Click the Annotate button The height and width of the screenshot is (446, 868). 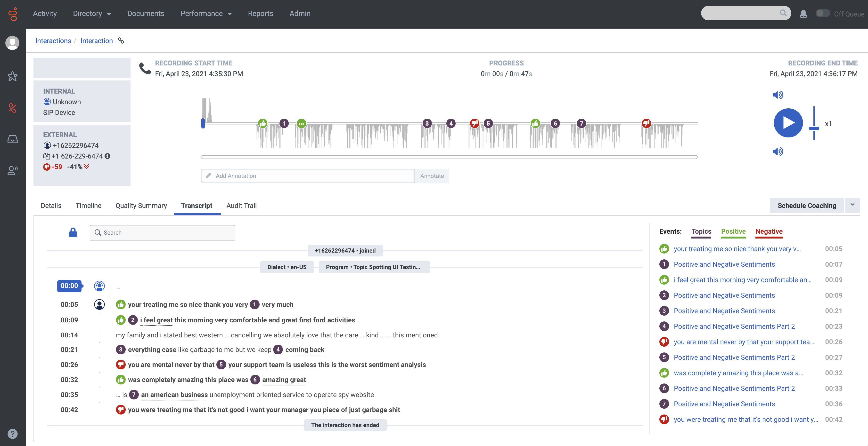pos(432,176)
